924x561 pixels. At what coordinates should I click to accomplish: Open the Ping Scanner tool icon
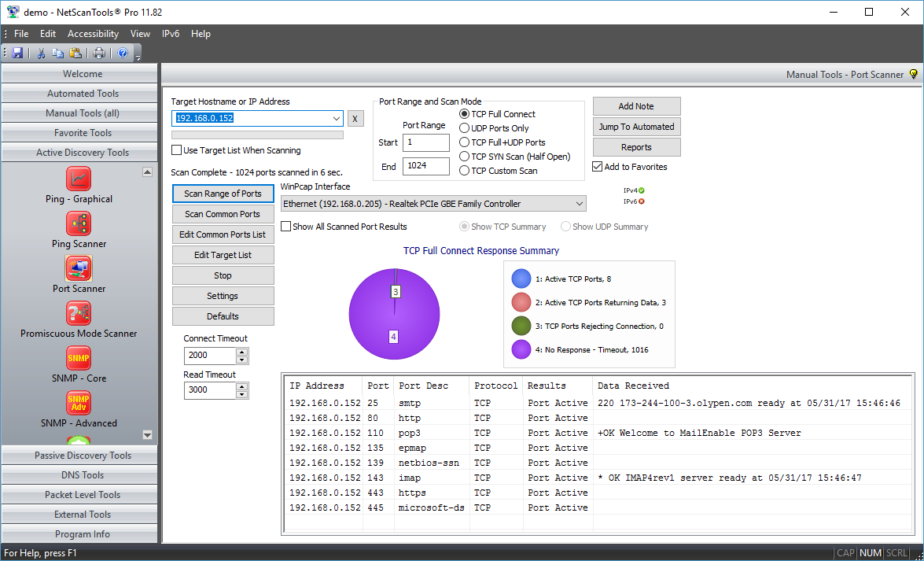click(x=79, y=223)
